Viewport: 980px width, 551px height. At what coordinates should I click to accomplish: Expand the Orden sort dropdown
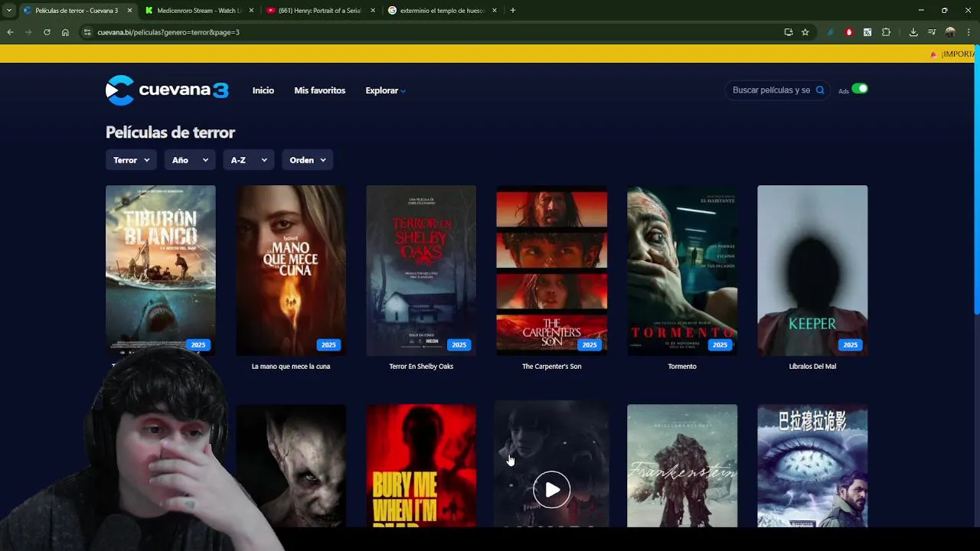pos(307,160)
